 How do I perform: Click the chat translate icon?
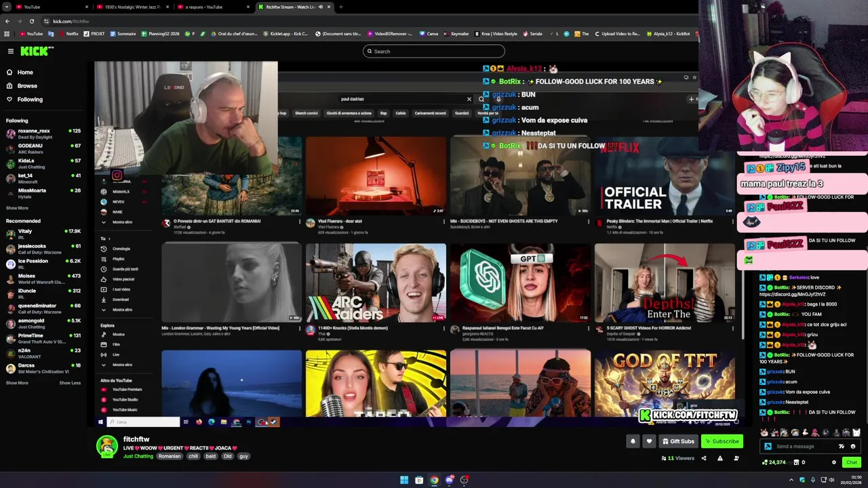click(842, 447)
